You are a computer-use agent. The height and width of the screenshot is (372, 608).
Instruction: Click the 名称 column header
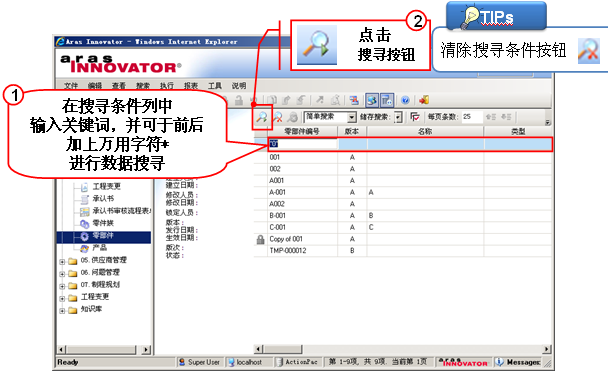coord(425,131)
